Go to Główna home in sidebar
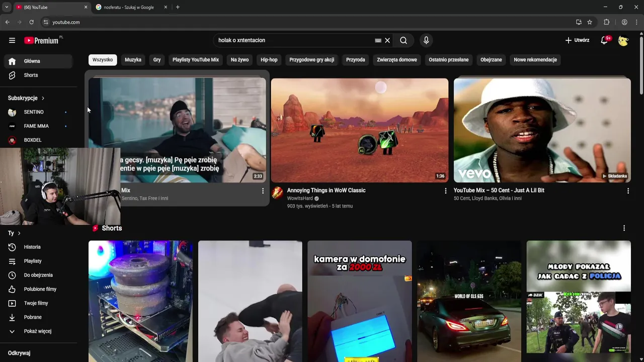The width and height of the screenshot is (644, 362). pos(39,61)
